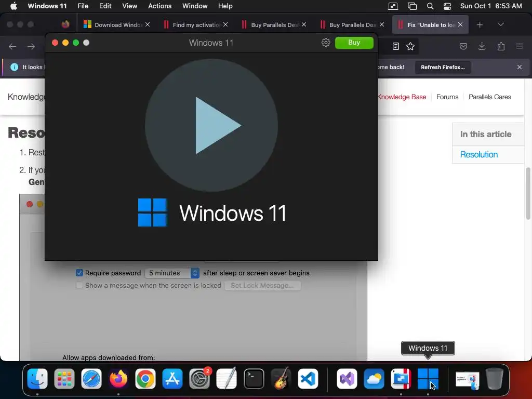Screen dimensions: 532x399
Task: Open Visual Studio Code from the Dock
Action: point(308,379)
